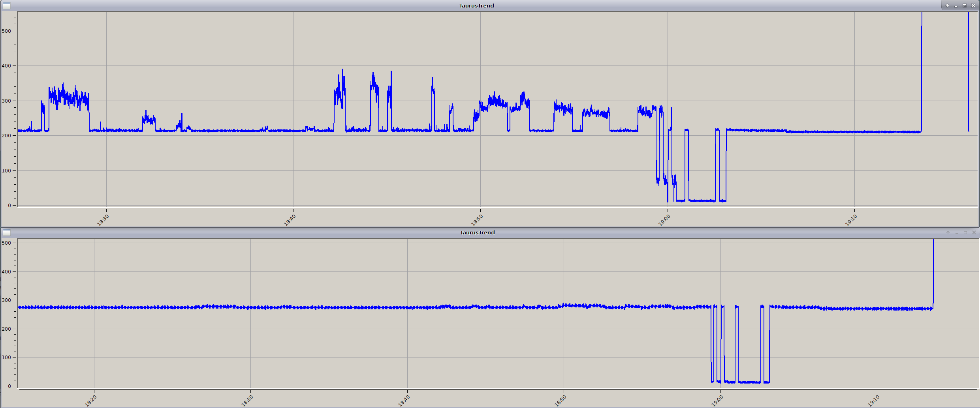Open the bottom TaurusTrend window menu icon

pos(7,232)
